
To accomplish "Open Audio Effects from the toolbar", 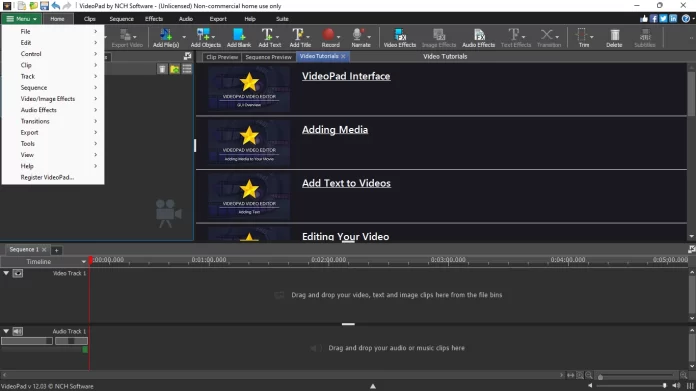I will pyautogui.click(x=478, y=38).
